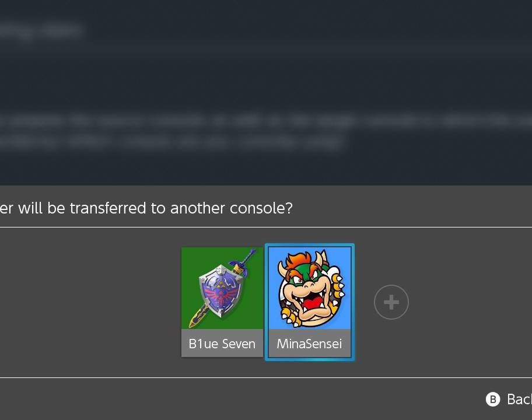Screen dimensions: 532x420
Task: Go back using the Back label
Action: click(519, 400)
